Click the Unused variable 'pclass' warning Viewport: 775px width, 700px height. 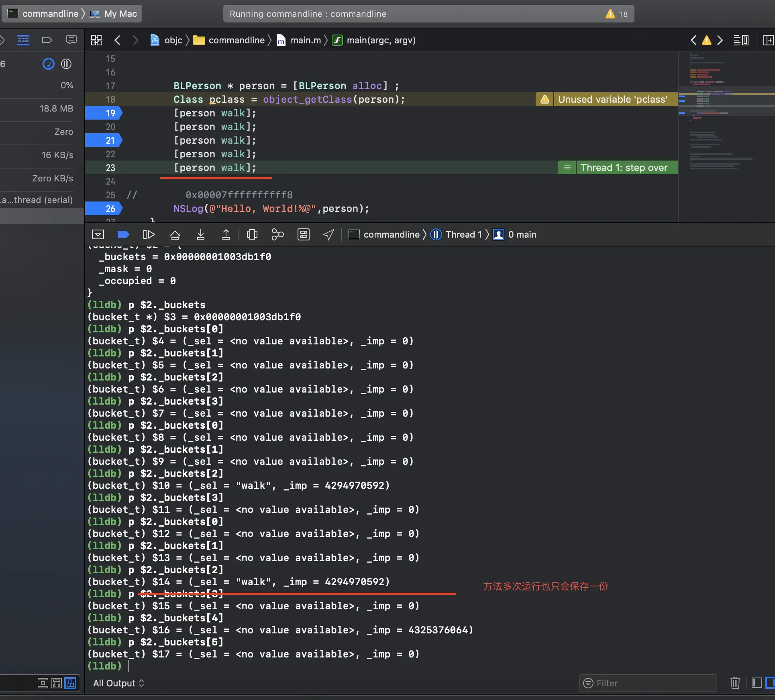tap(612, 100)
